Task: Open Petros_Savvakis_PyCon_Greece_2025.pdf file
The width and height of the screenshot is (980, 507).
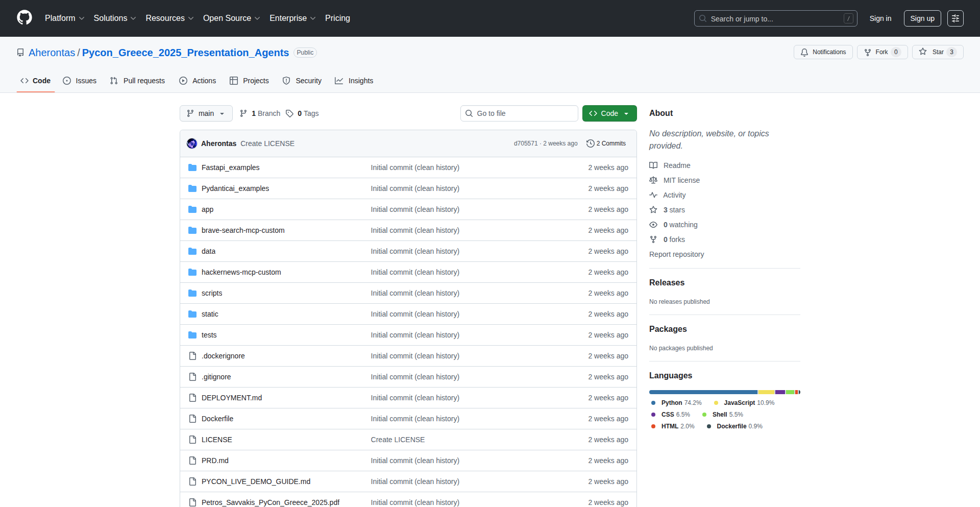Action: 271,502
